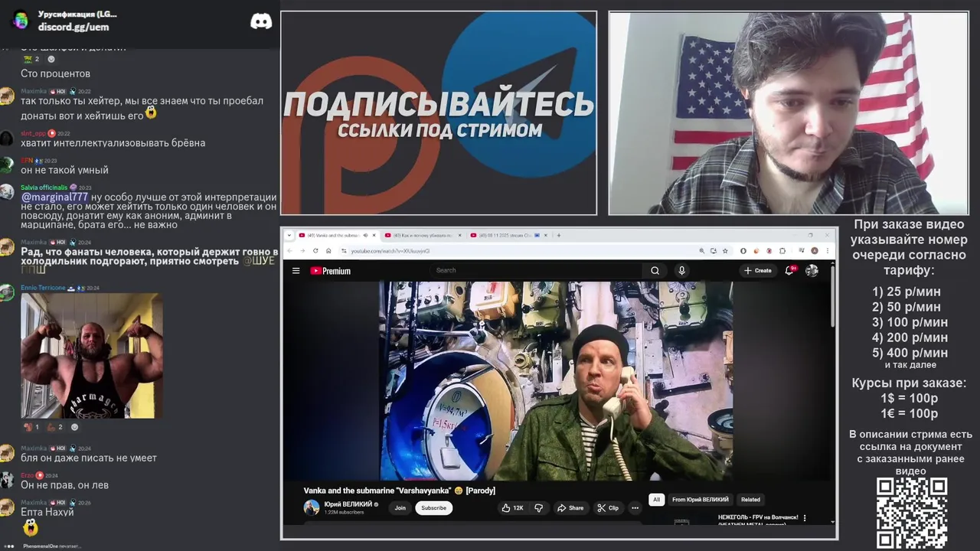Screen dimensions: 980x551
Task: Click the Join channel button
Action: [x=400, y=507]
